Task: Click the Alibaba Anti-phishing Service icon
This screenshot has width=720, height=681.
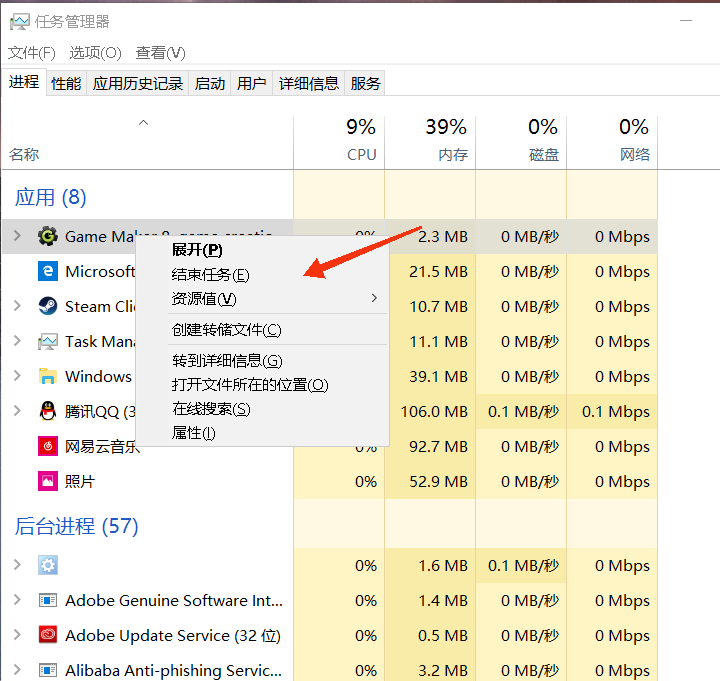Action: coord(48,670)
